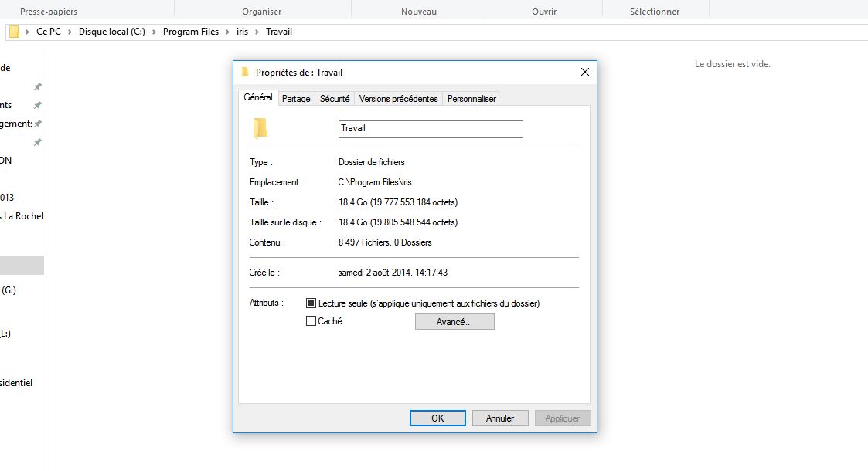Go to iris folder in breadcrumb
868x471 pixels.
[243, 32]
